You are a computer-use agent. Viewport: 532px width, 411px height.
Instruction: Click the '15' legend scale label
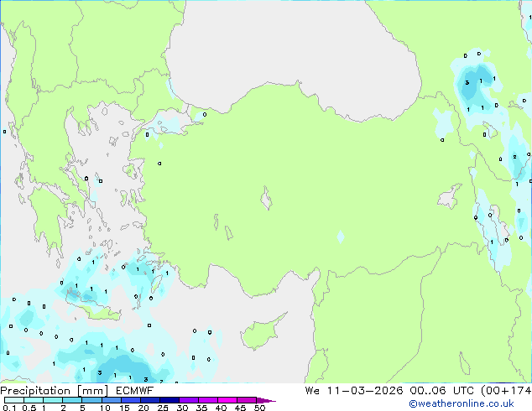point(124,408)
